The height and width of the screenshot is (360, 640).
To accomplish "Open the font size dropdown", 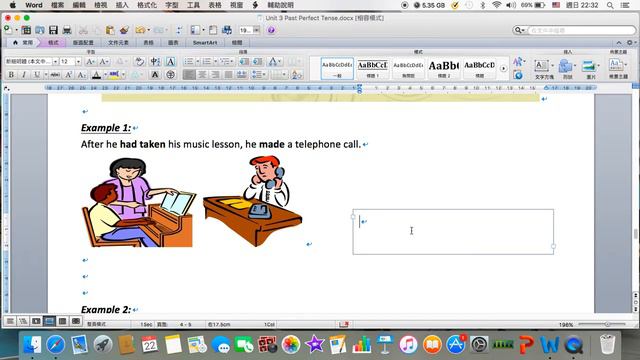I will [78, 62].
